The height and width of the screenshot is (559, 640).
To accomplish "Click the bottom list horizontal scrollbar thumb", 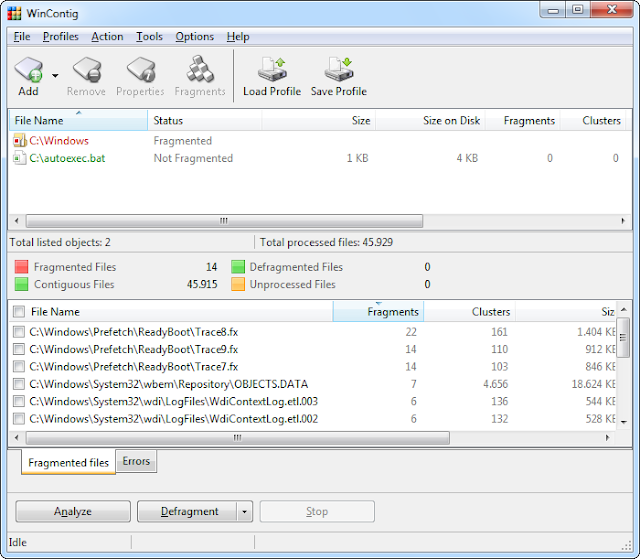I will [x=238, y=438].
